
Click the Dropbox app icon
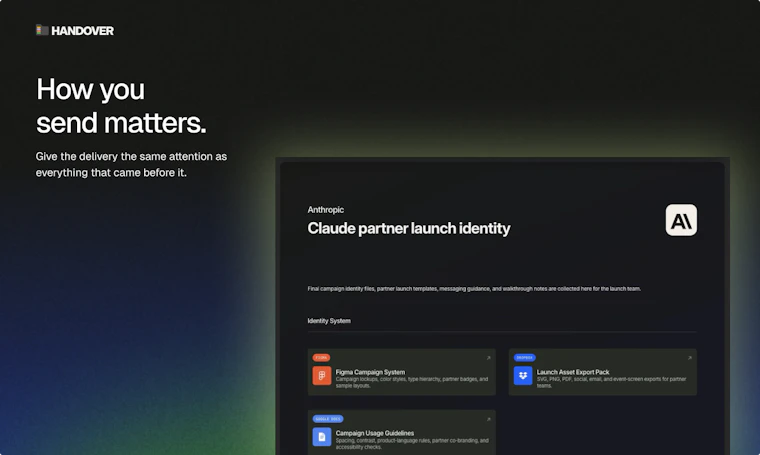click(x=523, y=376)
